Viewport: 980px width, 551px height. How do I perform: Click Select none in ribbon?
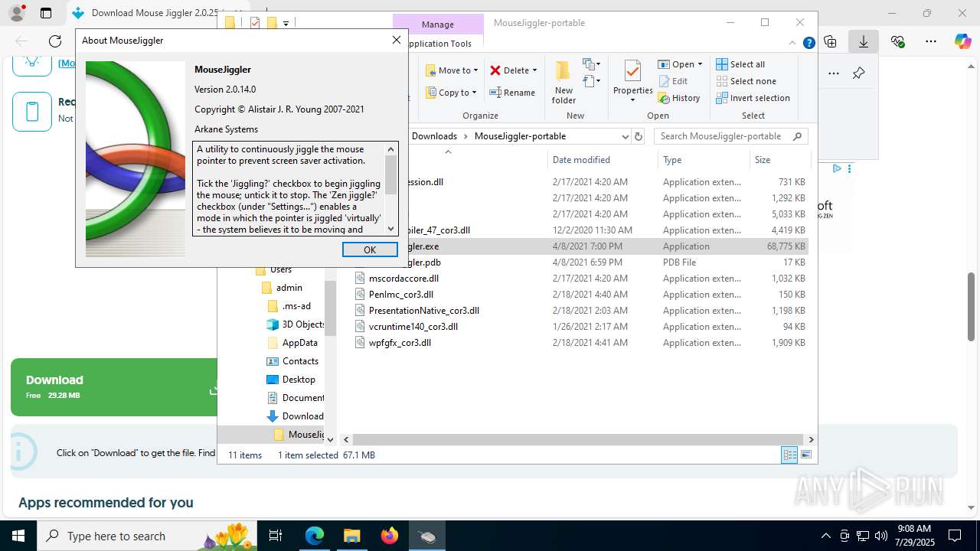tap(746, 81)
